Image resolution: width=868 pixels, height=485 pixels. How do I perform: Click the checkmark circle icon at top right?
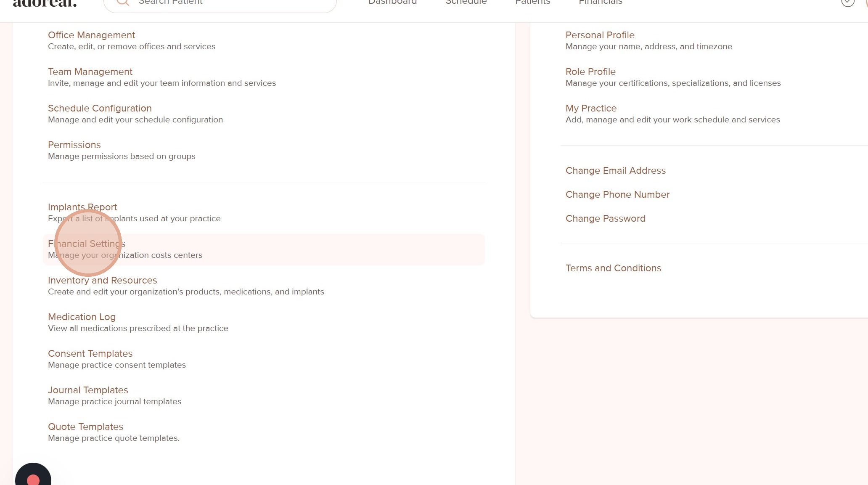(847, 3)
